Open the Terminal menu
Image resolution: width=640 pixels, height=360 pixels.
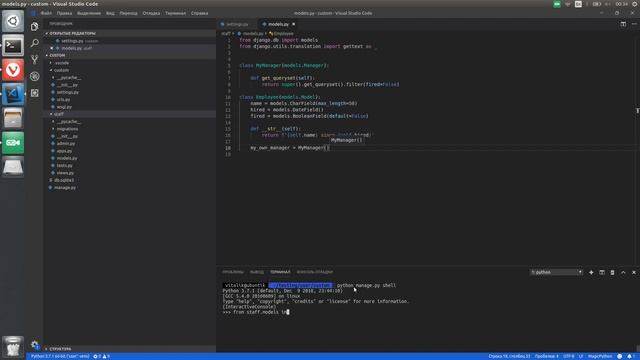tap(175, 13)
